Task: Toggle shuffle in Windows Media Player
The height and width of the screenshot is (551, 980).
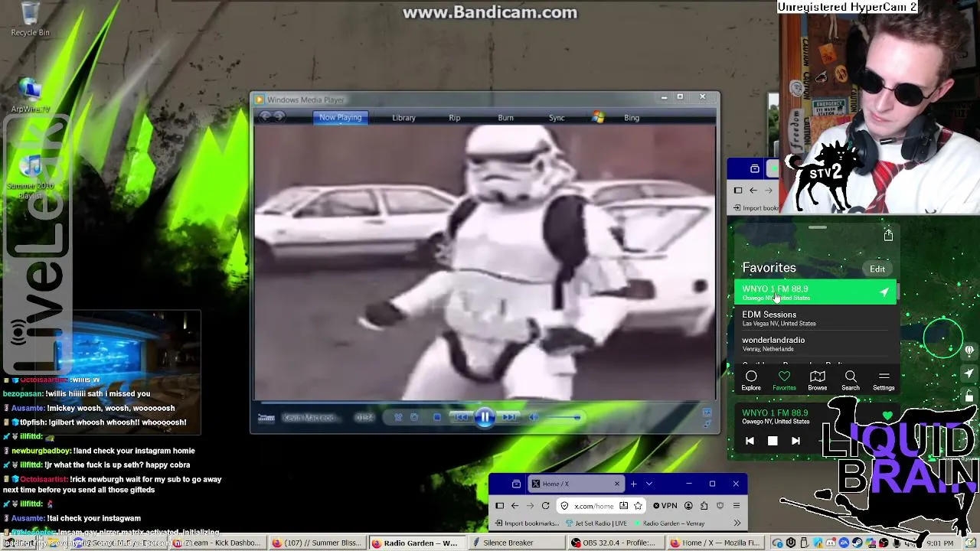Action: pyautogui.click(x=398, y=417)
